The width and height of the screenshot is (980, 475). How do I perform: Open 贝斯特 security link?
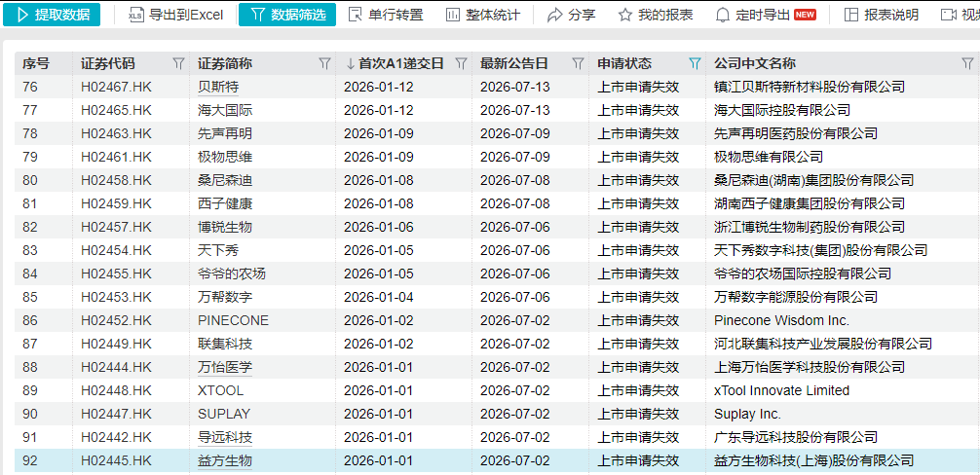pyautogui.click(x=218, y=87)
